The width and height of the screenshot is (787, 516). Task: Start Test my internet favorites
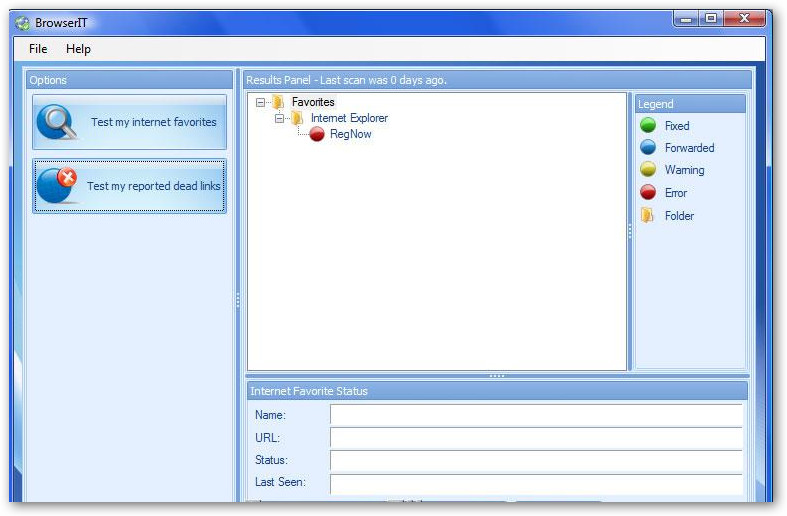click(x=129, y=122)
